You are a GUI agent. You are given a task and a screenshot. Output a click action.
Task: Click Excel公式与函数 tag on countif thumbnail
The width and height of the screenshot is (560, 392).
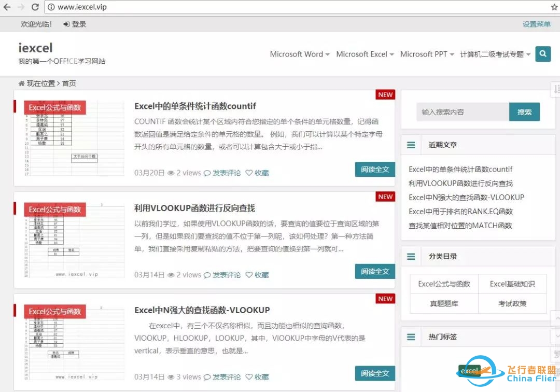(55, 107)
